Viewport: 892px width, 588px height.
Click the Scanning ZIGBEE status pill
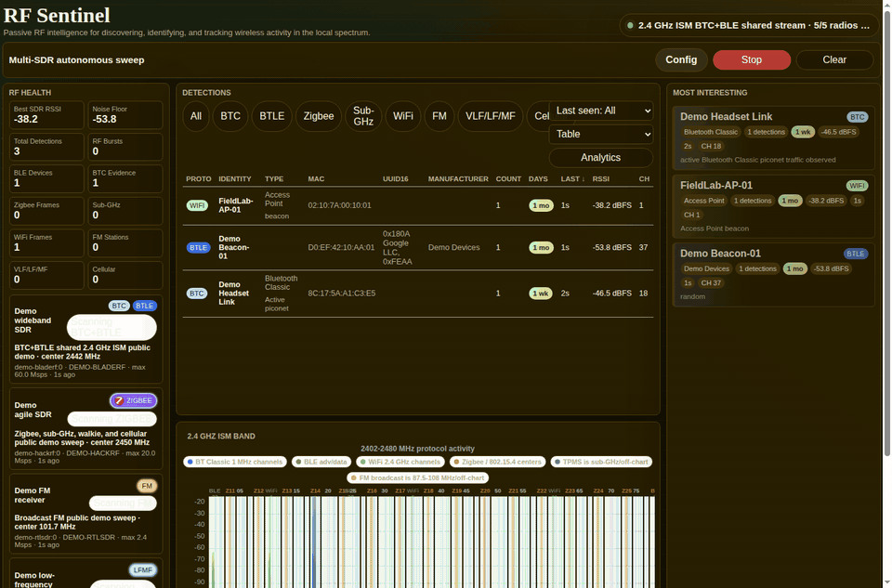(x=112, y=419)
